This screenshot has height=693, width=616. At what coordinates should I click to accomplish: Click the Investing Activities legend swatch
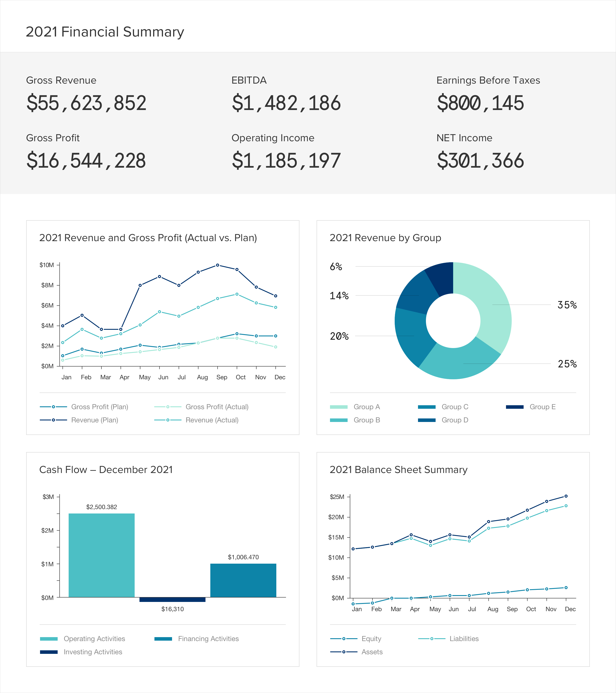(49, 652)
